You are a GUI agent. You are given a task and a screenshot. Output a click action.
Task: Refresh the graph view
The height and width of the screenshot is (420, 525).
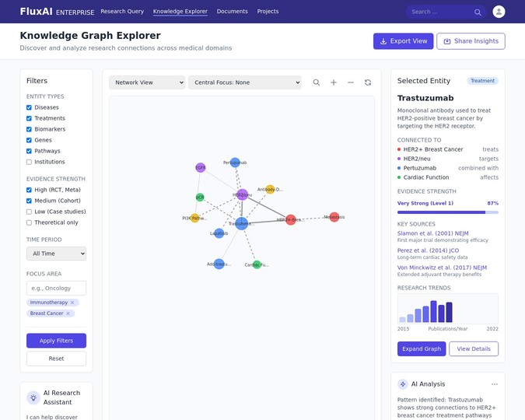(368, 82)
